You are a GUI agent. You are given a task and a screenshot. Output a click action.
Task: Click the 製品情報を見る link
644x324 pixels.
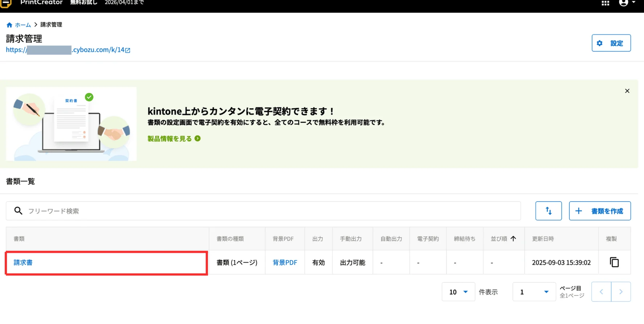174,139
